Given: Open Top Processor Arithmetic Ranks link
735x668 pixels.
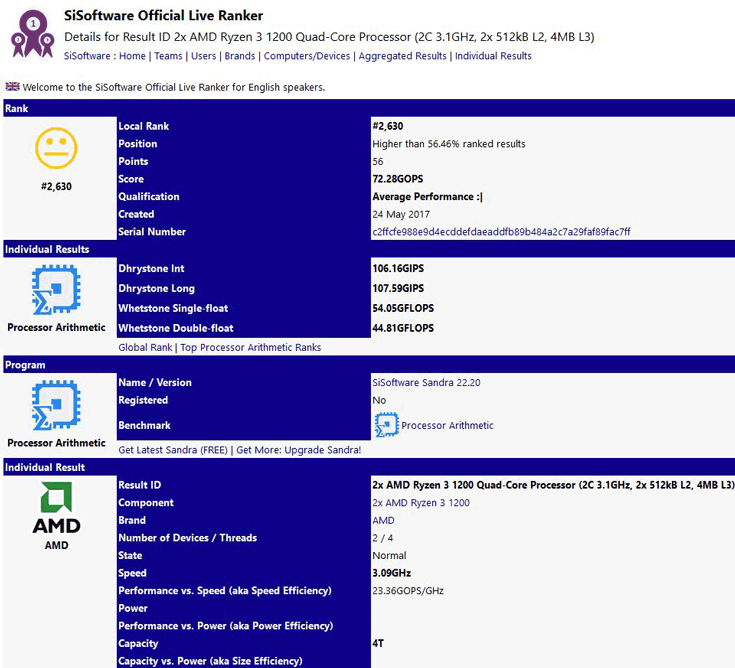Looking at the screenshot, I should coord(251,347).
